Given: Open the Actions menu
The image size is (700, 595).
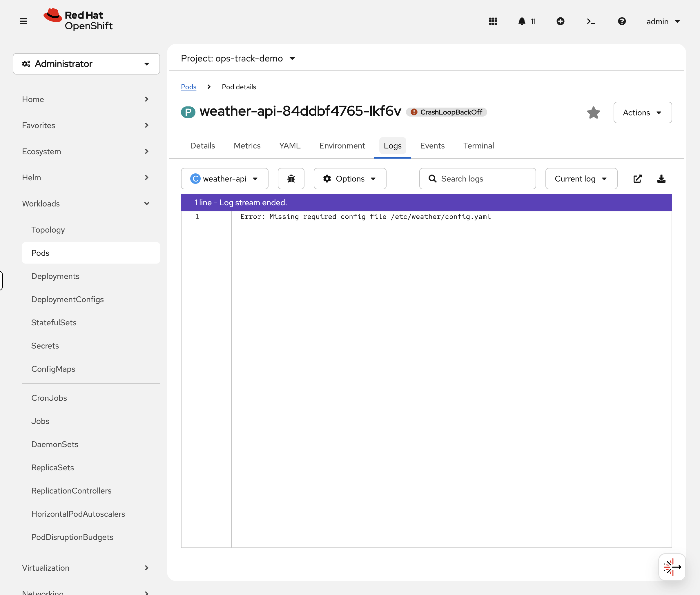Looking at the screenshot, I should pyautogui.click(x=642, y=112).
